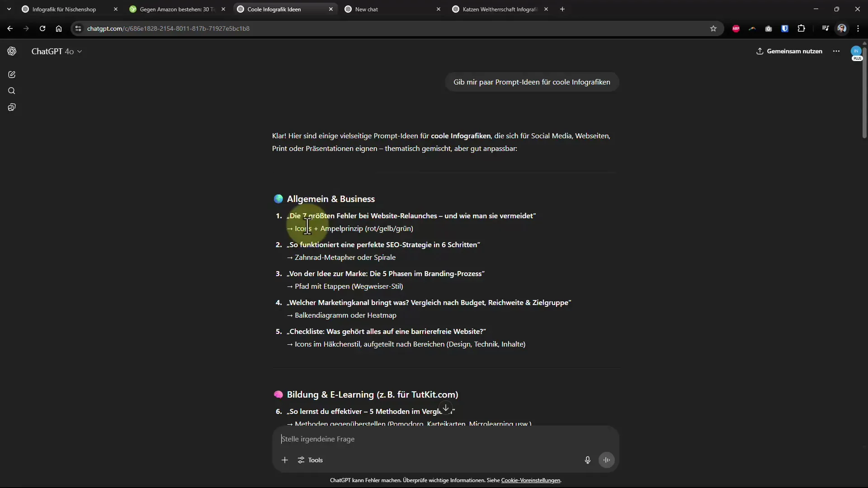Open the media control playlist icon
Viewport: 868px width, 488px height.
point(826,28)
